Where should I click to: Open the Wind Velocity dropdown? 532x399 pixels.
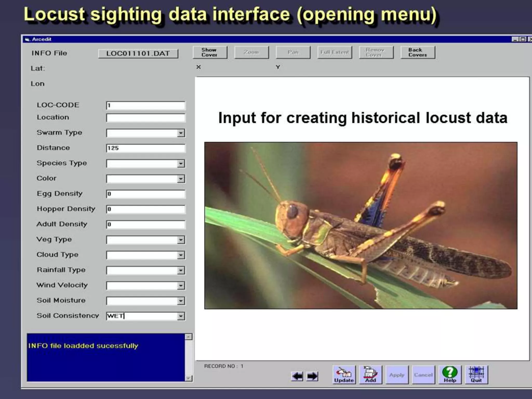[x=181, y=286]
